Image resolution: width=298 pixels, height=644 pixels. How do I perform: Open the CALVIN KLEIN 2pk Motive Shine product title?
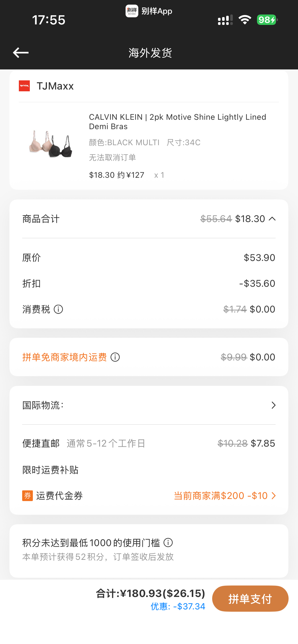tap(178, 122)
